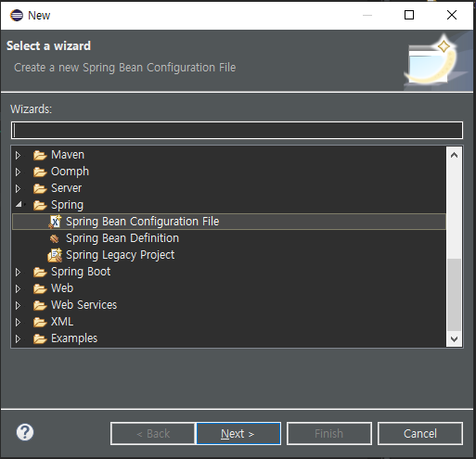476x459 pixels.
Task: Click the disabled Back button
Action: tap(153, 434)
